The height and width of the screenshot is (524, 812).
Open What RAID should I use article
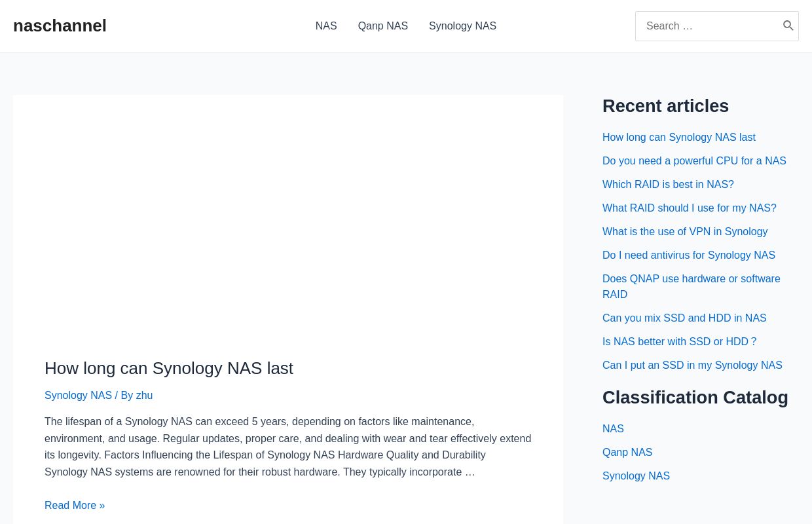(689, 208)
